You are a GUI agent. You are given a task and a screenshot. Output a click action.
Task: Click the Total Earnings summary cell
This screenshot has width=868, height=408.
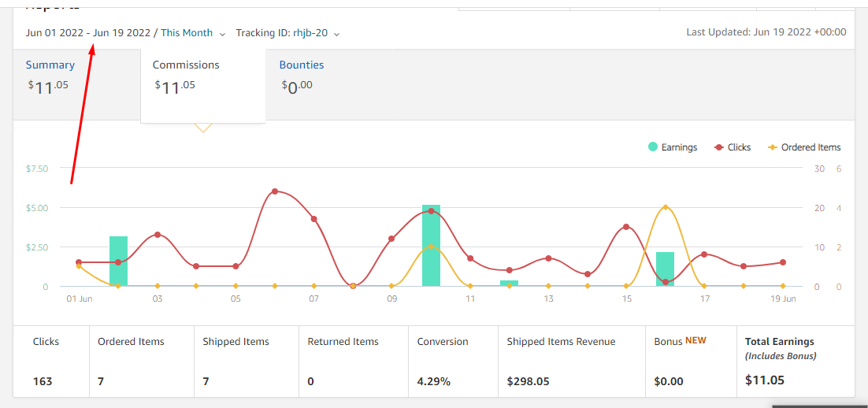point(796,361)
